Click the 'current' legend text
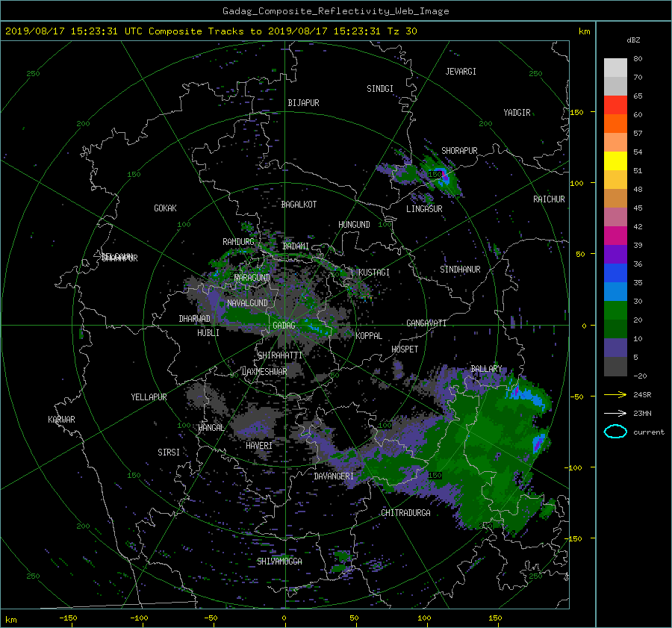Viewport: 672px width, 628px height. pyautogui.click(x=649, y=432)
